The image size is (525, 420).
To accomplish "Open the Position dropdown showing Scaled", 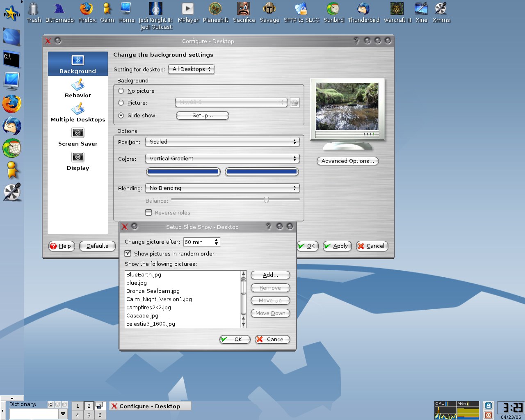I will point(222,142).
